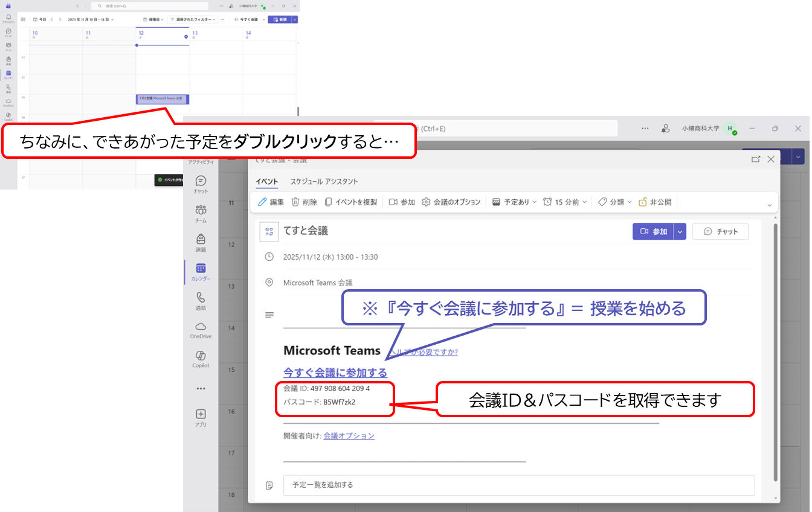Click the チャット button beside 参加

click(720, 232)
